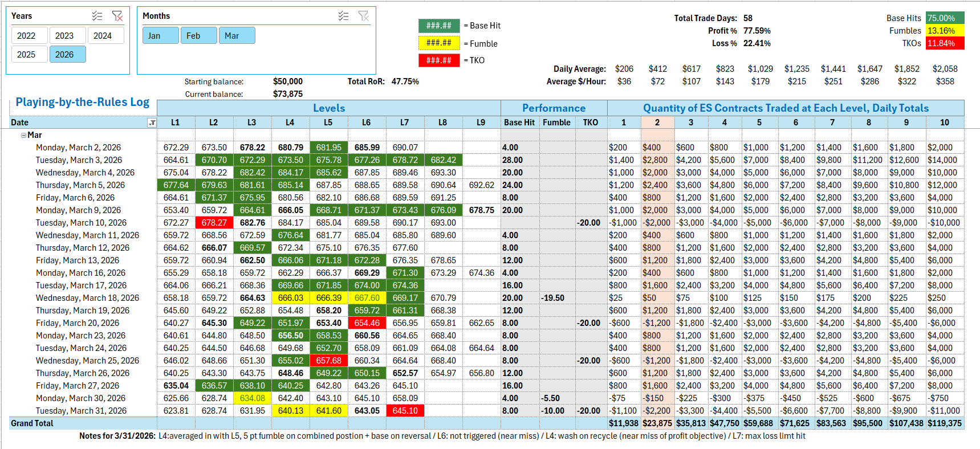Screen dimensions: 980x449
Task: Select year 2022 in the Years slicer
Action: click(26, 35)
